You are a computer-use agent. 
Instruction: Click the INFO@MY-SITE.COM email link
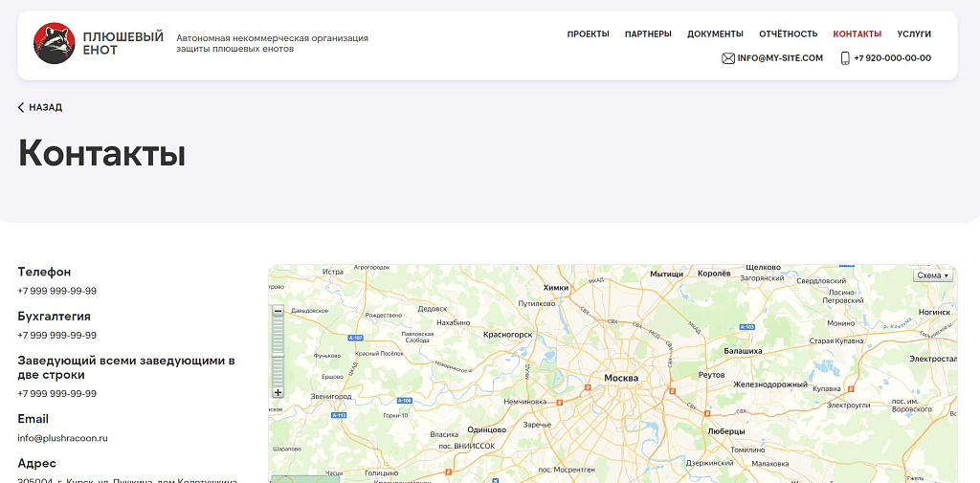click(780, 58)
